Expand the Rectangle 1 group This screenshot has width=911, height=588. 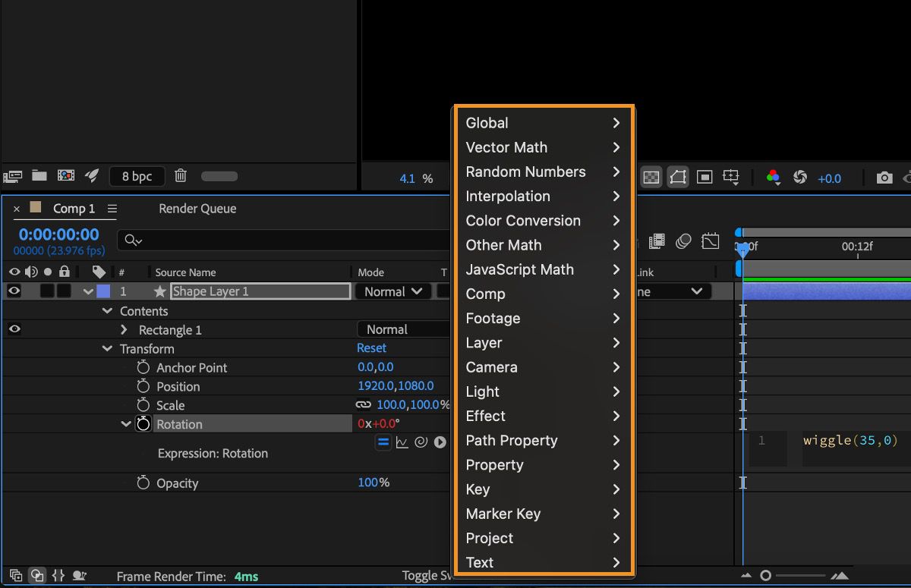coord(125,330)
